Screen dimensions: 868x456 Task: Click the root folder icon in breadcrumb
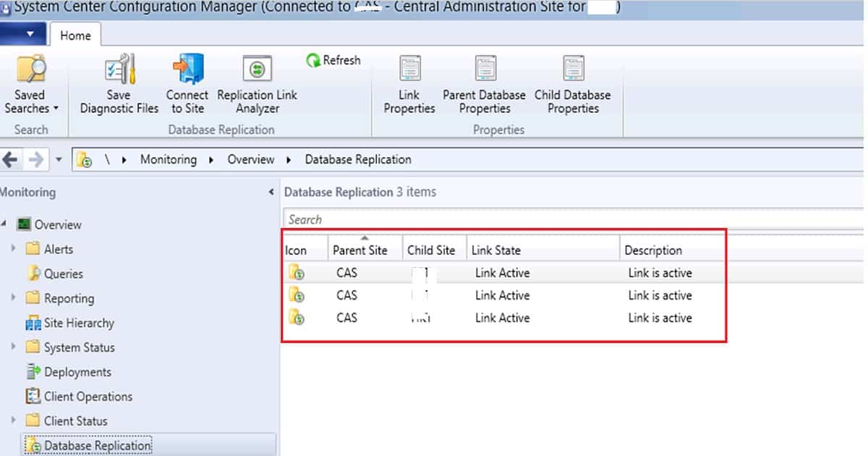(x=85, y=160)
